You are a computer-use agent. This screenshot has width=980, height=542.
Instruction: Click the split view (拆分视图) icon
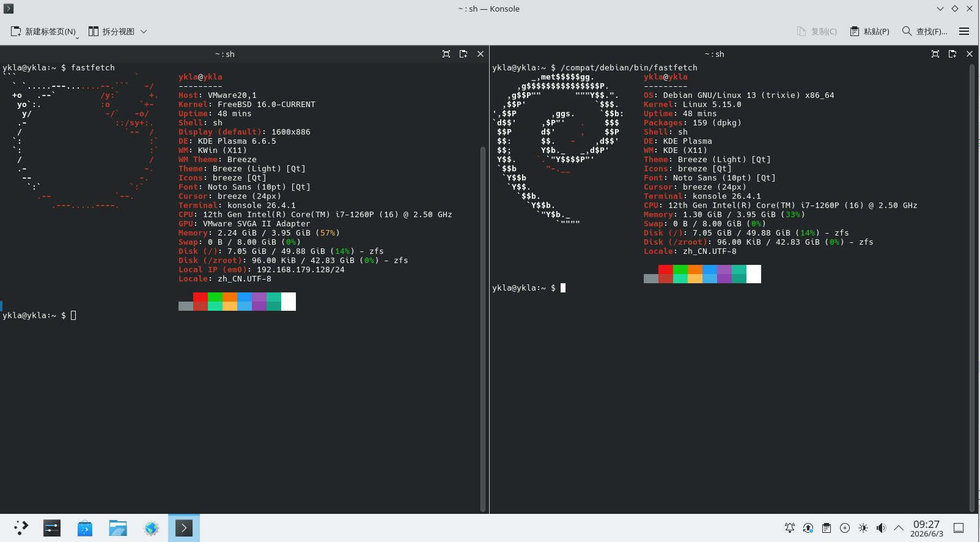pyautogui.click(x=94, y=31)
